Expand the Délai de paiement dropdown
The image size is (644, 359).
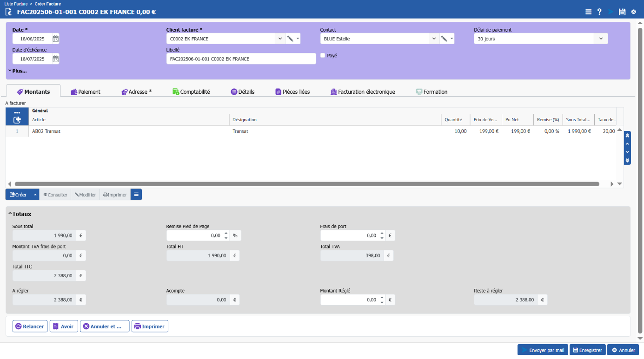pos(601,39)
